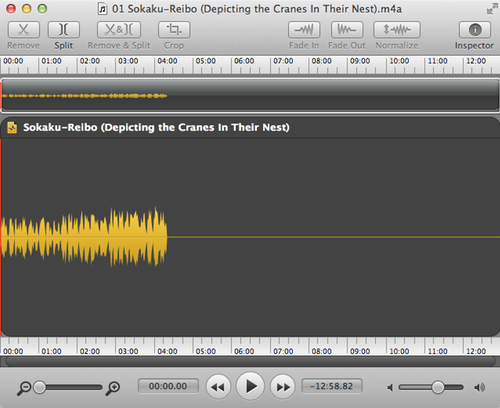Click the current time field 00:00.00
Screen dimensions: 500x408
(168, 386)
